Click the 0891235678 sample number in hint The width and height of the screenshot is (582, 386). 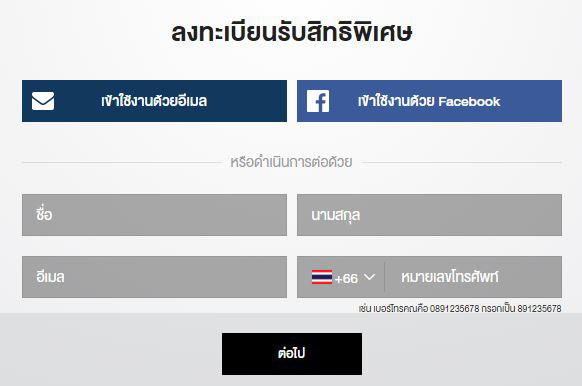[455, 308]
